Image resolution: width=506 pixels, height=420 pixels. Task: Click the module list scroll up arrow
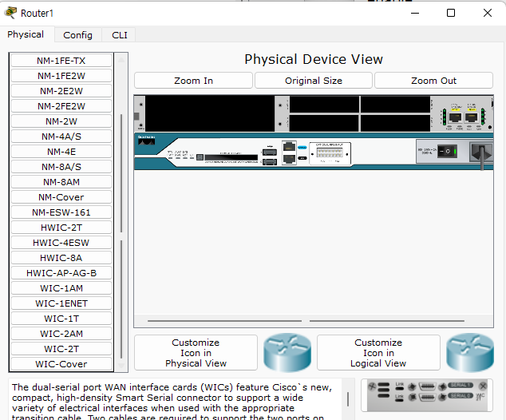pos(121,60)
